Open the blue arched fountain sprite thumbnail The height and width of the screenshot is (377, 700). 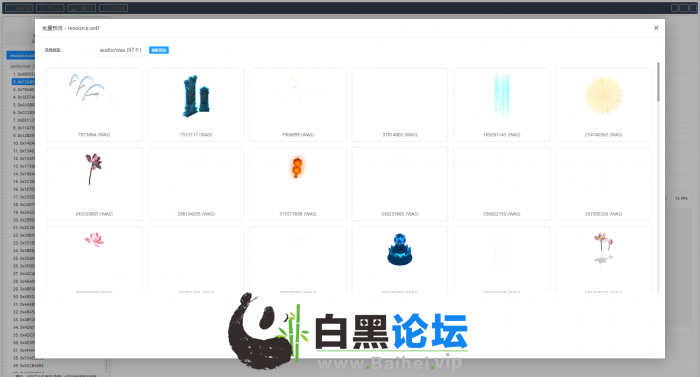coord(94,105)
